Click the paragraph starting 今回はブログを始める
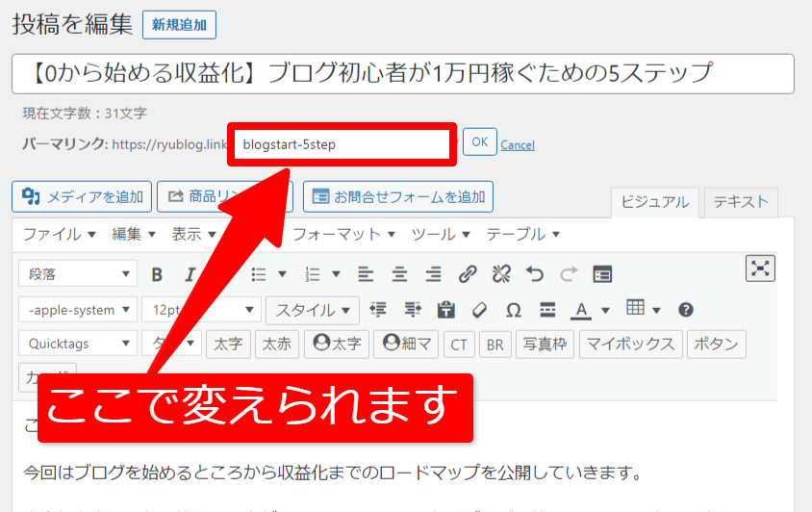Screen dimensions: 812x512 pos(333,473)
